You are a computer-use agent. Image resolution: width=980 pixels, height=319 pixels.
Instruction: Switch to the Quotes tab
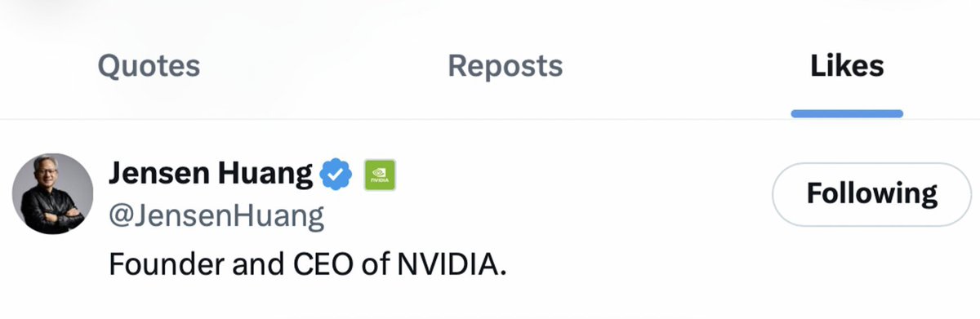149,65
